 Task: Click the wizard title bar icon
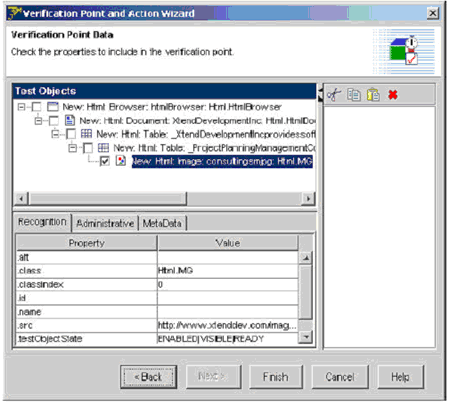[x=14, y=13]
